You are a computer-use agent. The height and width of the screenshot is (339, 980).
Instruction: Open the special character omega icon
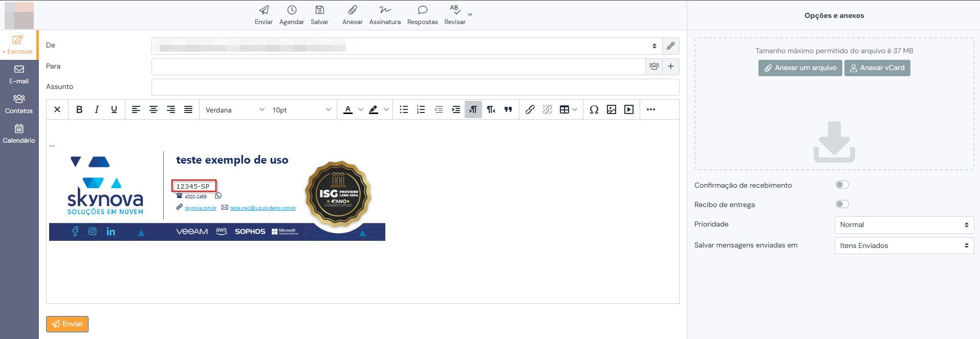click(594, 109)
